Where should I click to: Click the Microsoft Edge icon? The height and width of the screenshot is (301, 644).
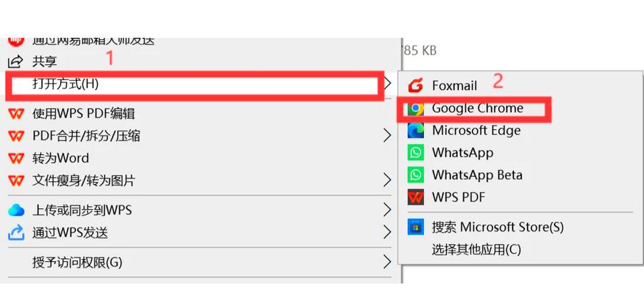[416, 131]
